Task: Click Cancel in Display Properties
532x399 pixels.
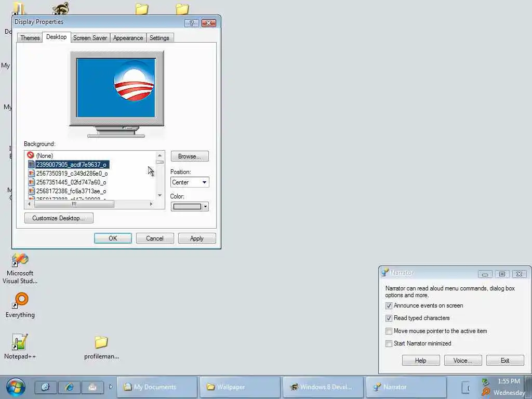Action: pos(155,238)
